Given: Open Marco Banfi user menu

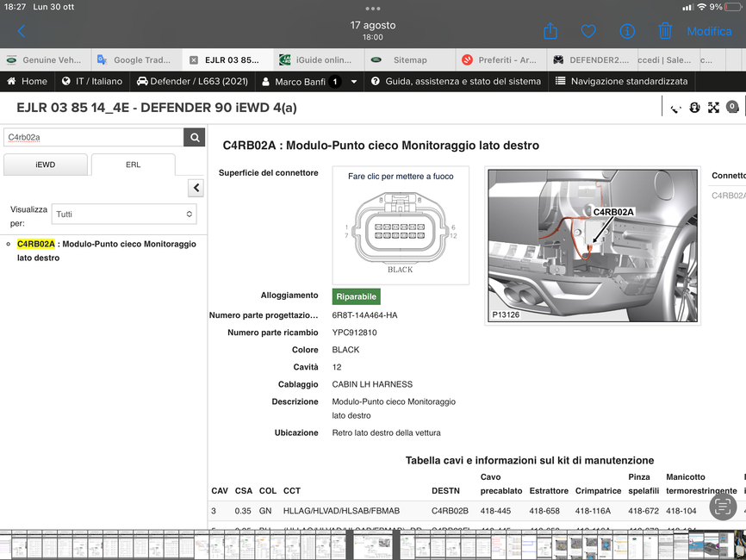Looking at the screenshot, I should point(310,81).
